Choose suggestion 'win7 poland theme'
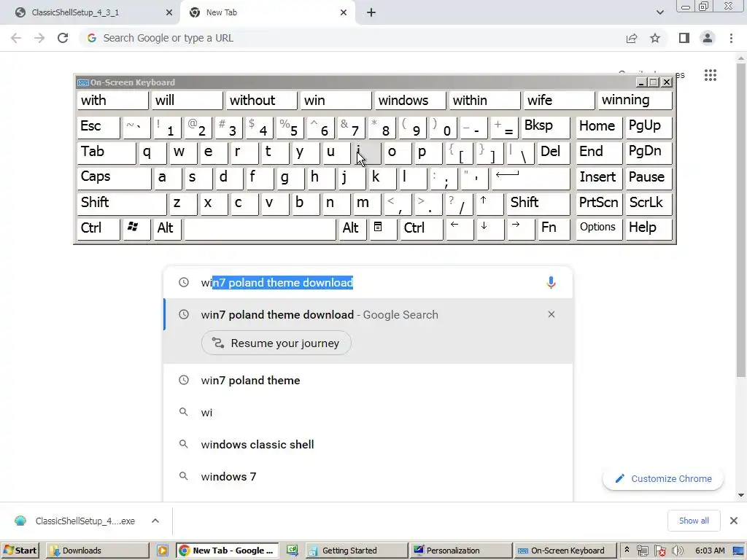The image size is (747, 560). (x=368, y=380)
